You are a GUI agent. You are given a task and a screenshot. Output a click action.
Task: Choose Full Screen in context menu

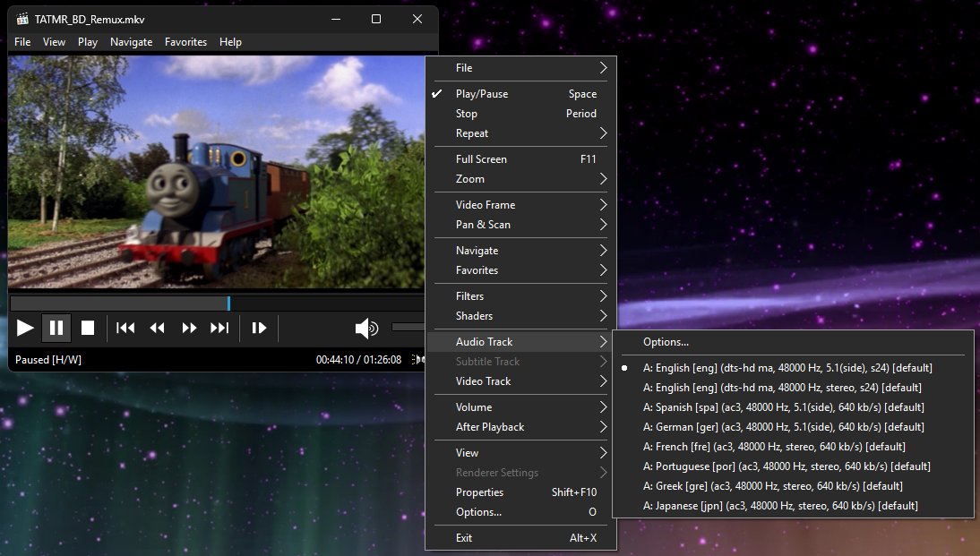[x=520, y=159]
